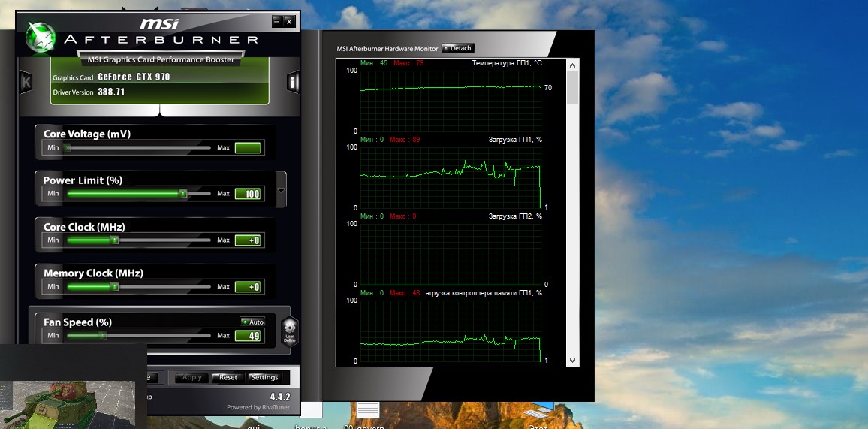This screenshot has height=429, width=868.
Task: Click the hardware monitor scrollbar thumb
Action: pyautogui.click(x=572, y=87)
